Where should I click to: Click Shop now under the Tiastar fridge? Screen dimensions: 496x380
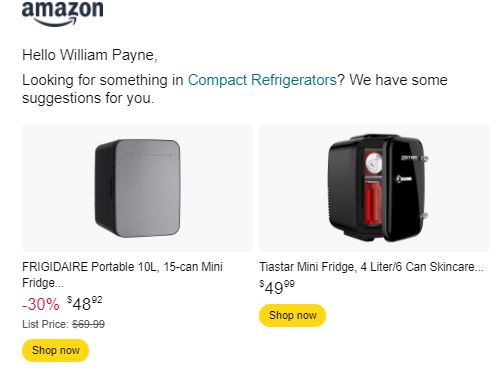292,315
